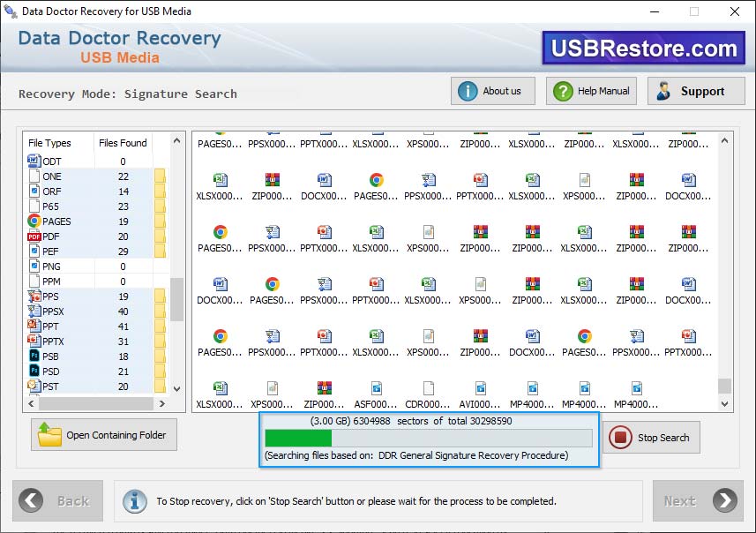Click the info icon beside the stop recovery hint

click(134, 501)
